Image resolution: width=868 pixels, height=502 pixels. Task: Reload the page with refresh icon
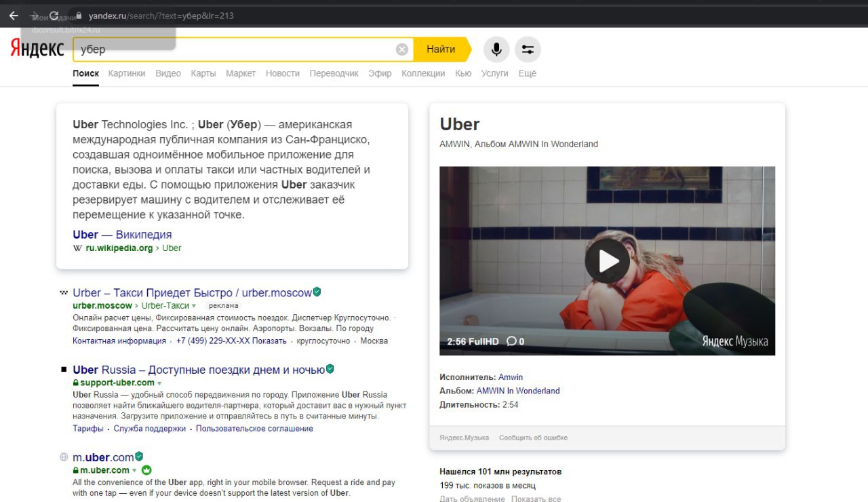click(54, 16)
